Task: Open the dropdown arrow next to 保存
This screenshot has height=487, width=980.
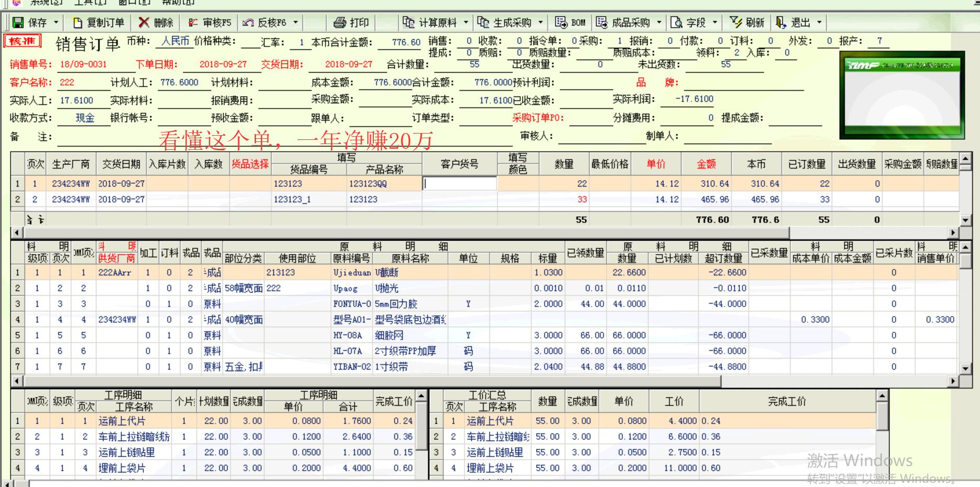Action: (x=56, y=23)
